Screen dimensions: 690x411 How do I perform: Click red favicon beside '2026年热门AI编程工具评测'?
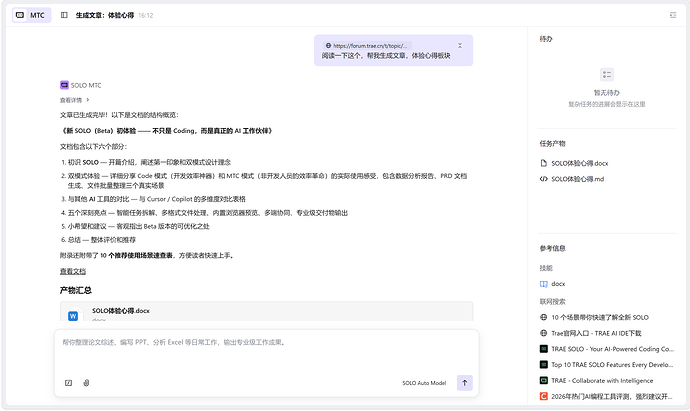coord(543,396)
